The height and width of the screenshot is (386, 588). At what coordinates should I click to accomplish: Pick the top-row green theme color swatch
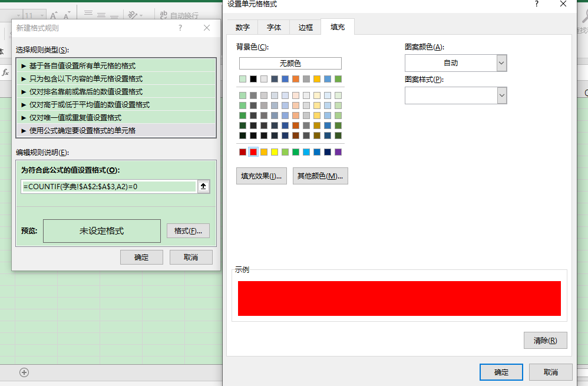tap(338, 79)
